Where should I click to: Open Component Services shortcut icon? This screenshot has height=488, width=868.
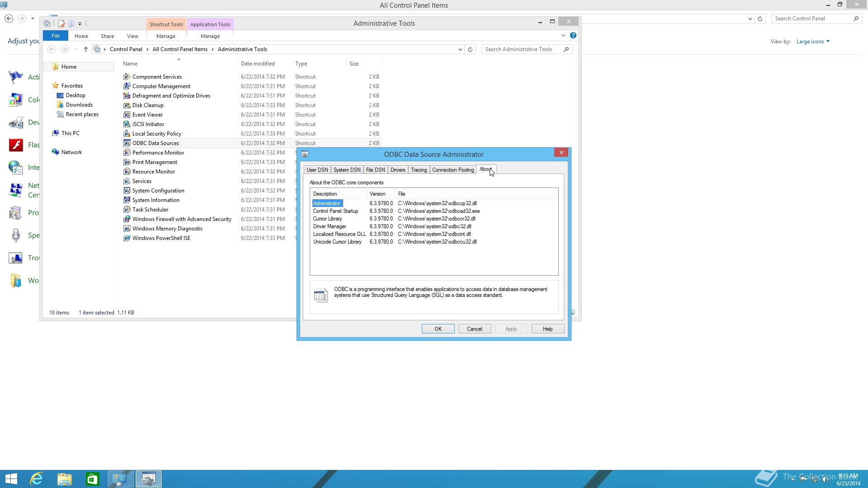click(127, 77)
